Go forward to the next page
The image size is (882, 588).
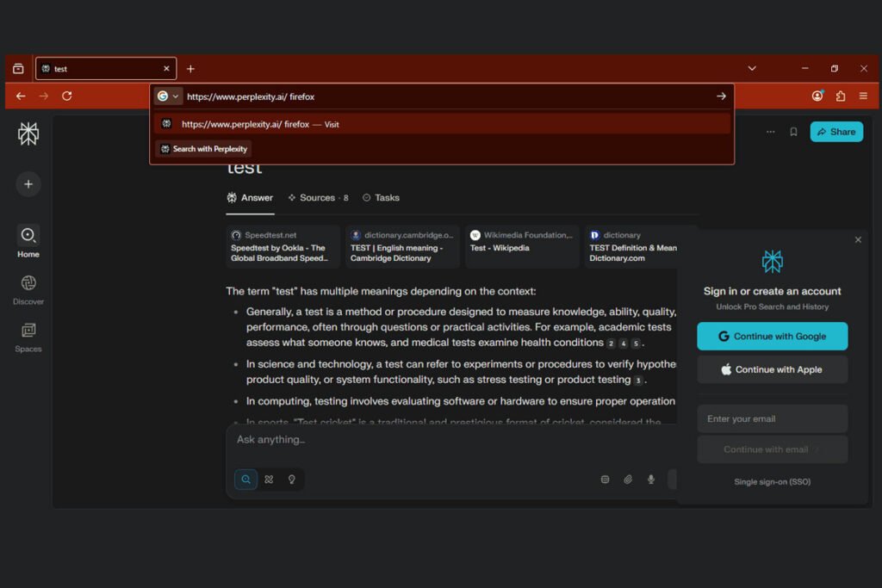(x=44, y=96)
